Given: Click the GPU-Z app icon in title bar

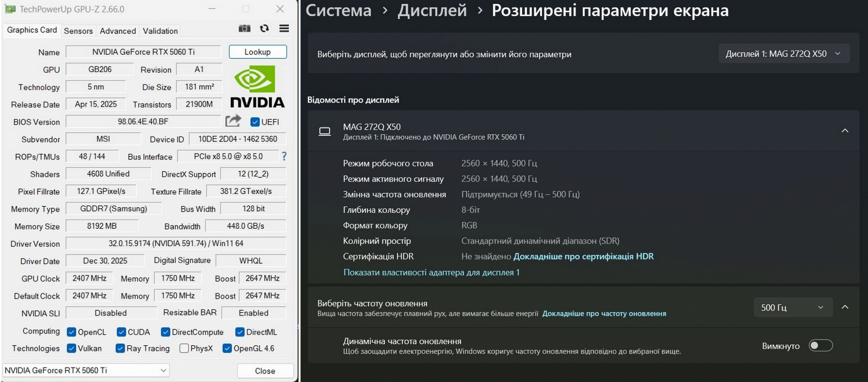Looking at the screenshot, I should tap(10, 9).
